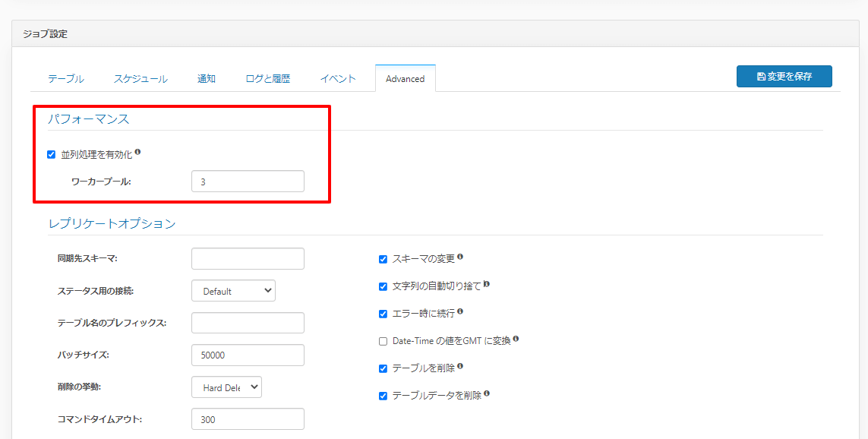Click the 同期先スキーマ input field
This screenshot has height=439, width=868.
[248, 258]
